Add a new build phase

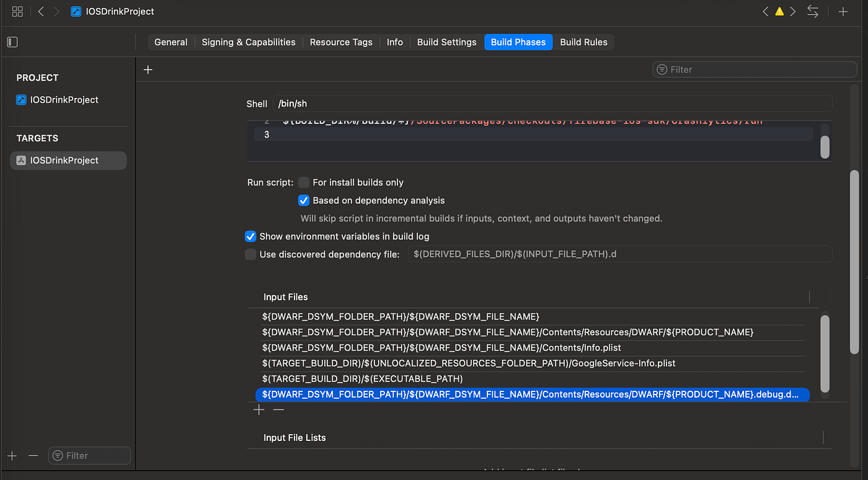(x=148, y=69)
